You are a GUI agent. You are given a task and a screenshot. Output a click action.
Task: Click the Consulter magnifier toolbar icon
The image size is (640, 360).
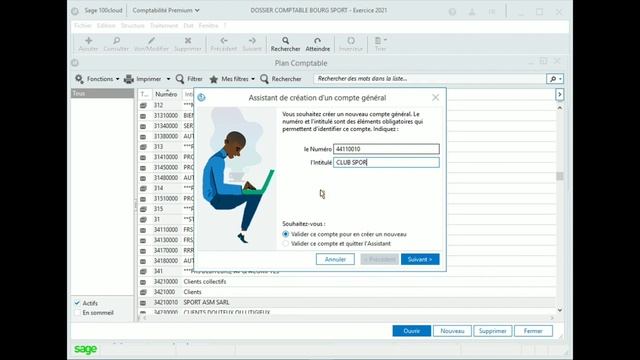[x=116, y=40]
